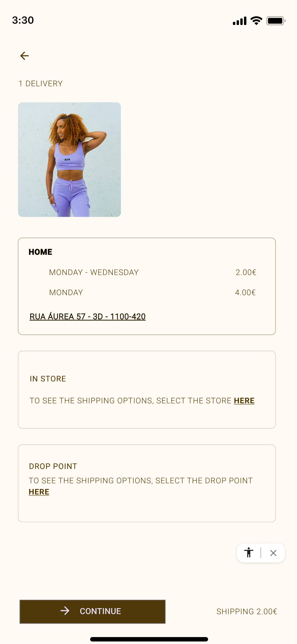Tap the Shipping 2.00€ total label

pos(247,612)
